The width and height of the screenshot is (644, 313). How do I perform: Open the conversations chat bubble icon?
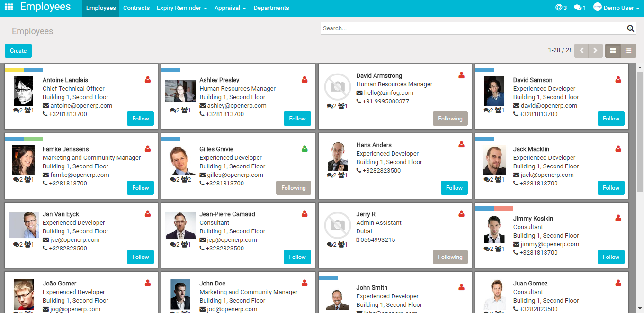580,8
